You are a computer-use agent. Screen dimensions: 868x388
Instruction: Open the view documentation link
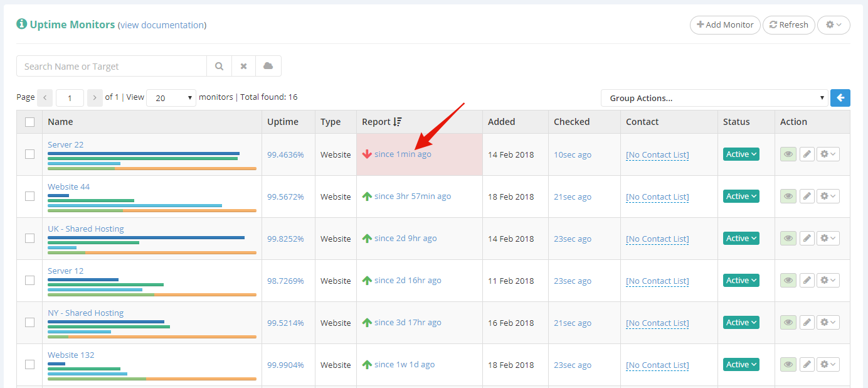[162, 25]
